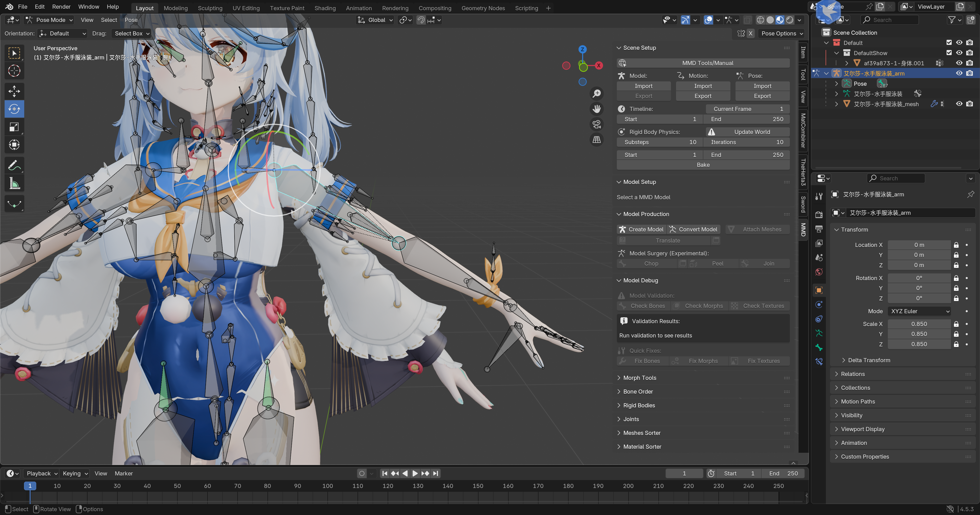Expand the Rigid Bodies panel
The image size is (980, 515).
(x=639, y=406)
